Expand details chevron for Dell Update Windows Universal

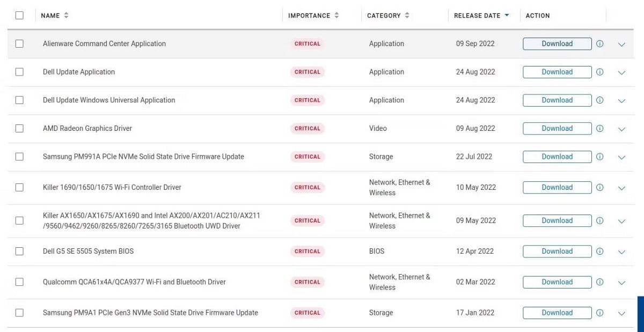[621, 101]
